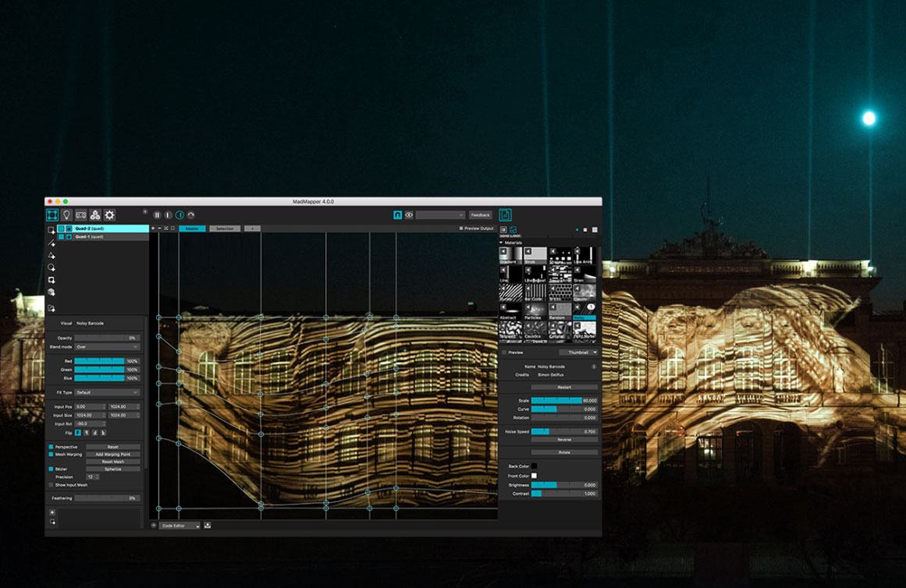Open the Thumbnail dropdown in materials panel

(x=578, y=352)
